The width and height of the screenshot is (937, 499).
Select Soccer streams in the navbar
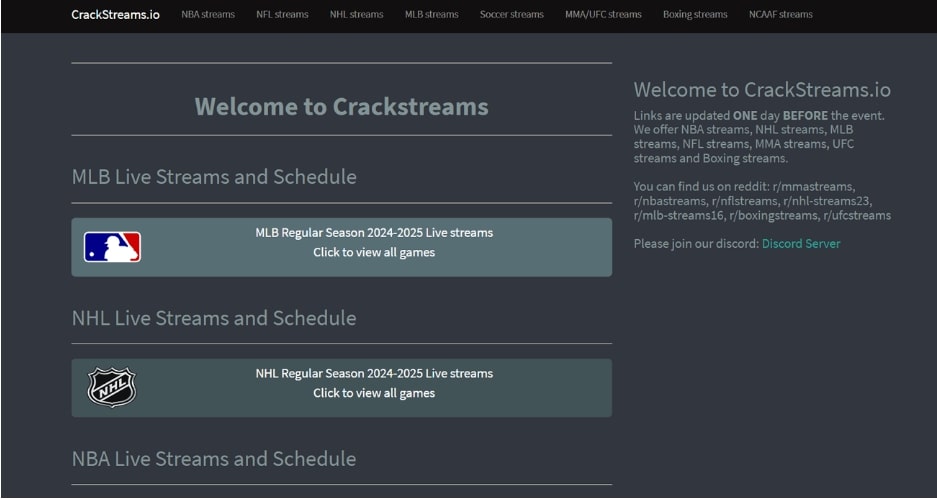coord(512,14)
